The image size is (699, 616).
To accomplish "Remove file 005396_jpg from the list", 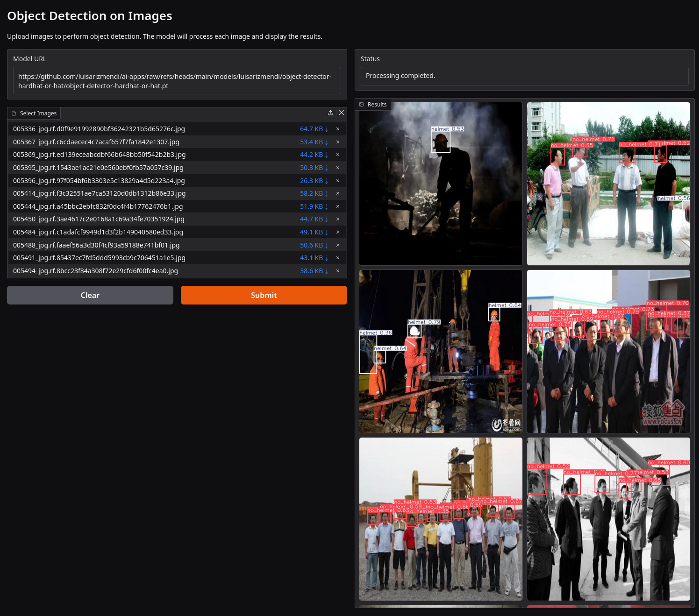I will coord(338,181).
